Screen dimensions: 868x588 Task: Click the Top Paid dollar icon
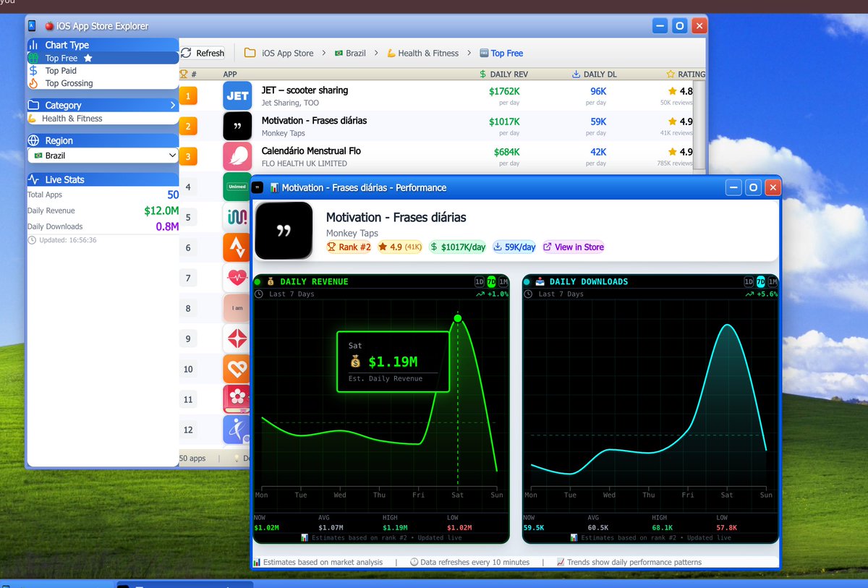(33, 71)
